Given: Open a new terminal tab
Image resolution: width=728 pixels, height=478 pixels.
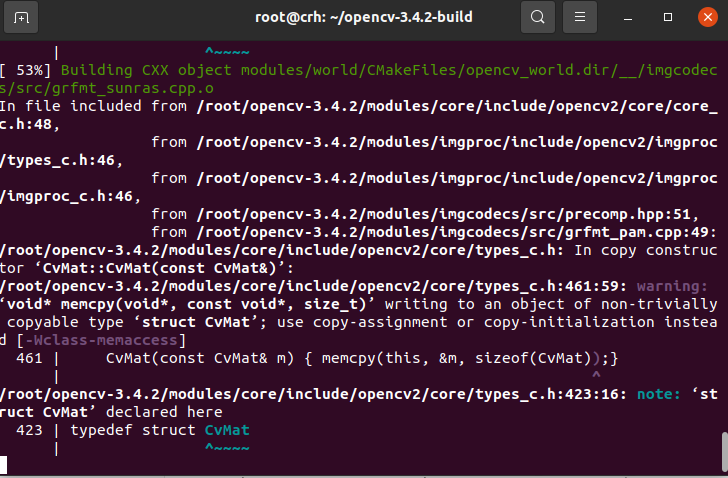Looking at the screenshot, I should (x=21, y=17).
